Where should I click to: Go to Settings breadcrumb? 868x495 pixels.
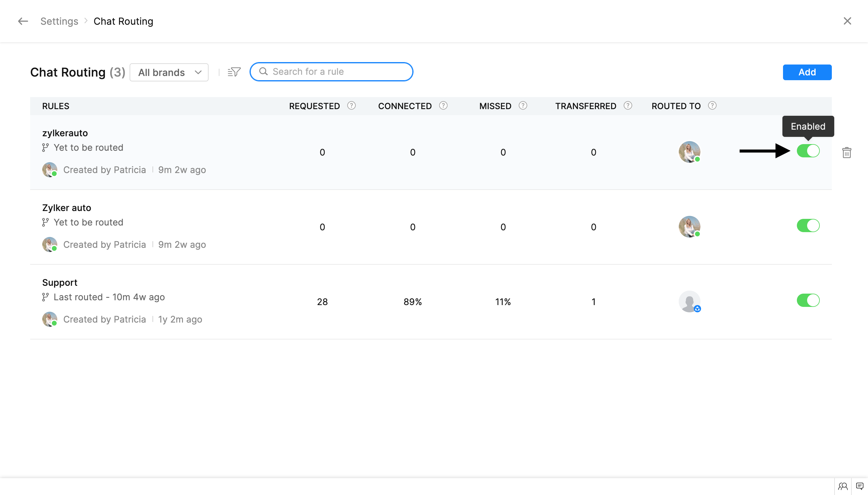pyautogui.click(x=59, y=21)
